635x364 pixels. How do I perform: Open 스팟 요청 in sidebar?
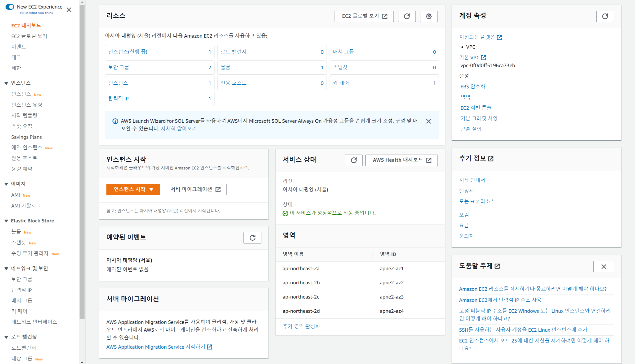pos(22,126)
